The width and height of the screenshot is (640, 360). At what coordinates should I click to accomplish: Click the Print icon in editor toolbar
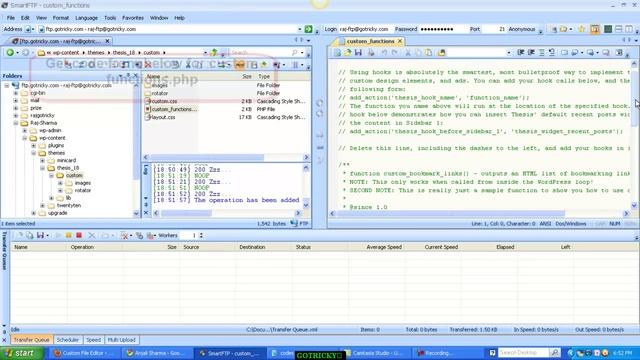point(371,52)
